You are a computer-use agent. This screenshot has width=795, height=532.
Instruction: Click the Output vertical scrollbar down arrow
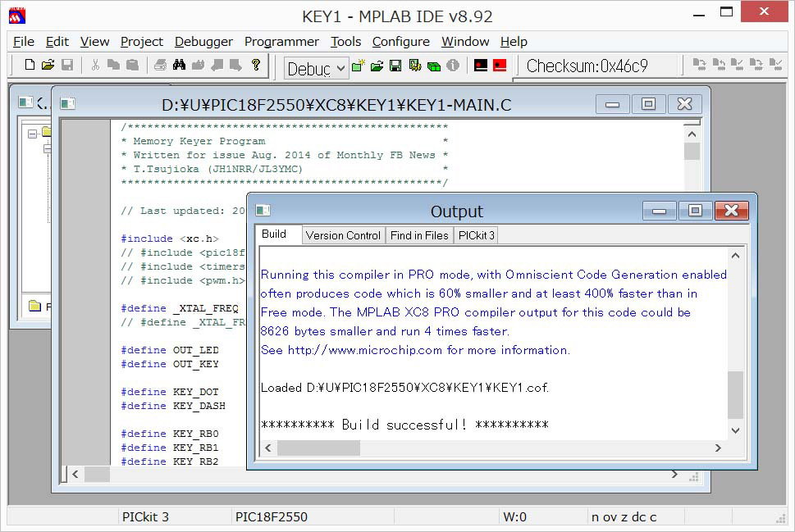coord(736,430)
